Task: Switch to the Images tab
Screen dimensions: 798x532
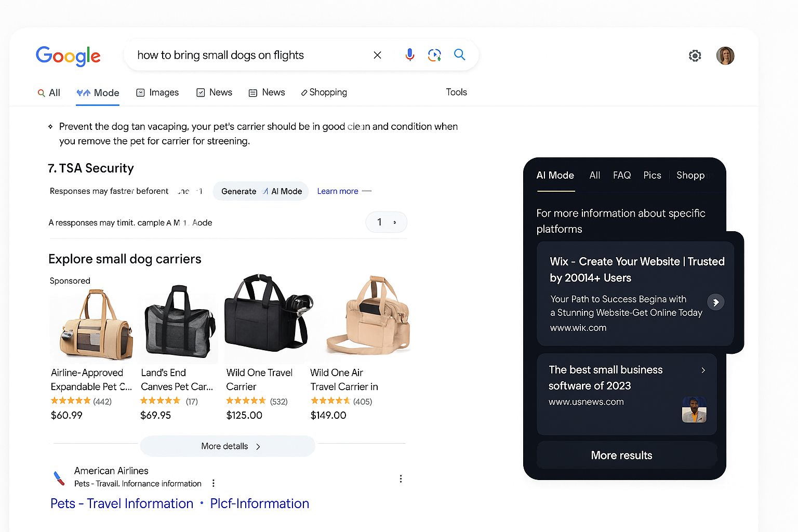Action: 157,92
